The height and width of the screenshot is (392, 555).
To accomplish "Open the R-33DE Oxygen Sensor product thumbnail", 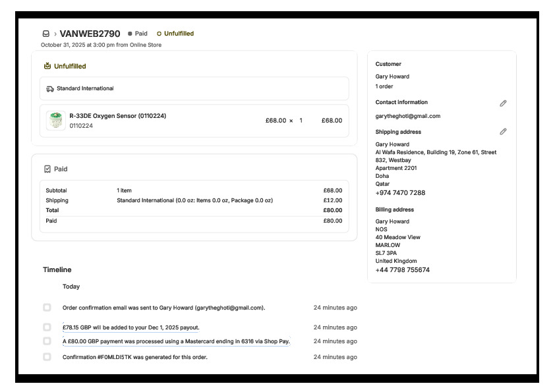I will point(56,121).
